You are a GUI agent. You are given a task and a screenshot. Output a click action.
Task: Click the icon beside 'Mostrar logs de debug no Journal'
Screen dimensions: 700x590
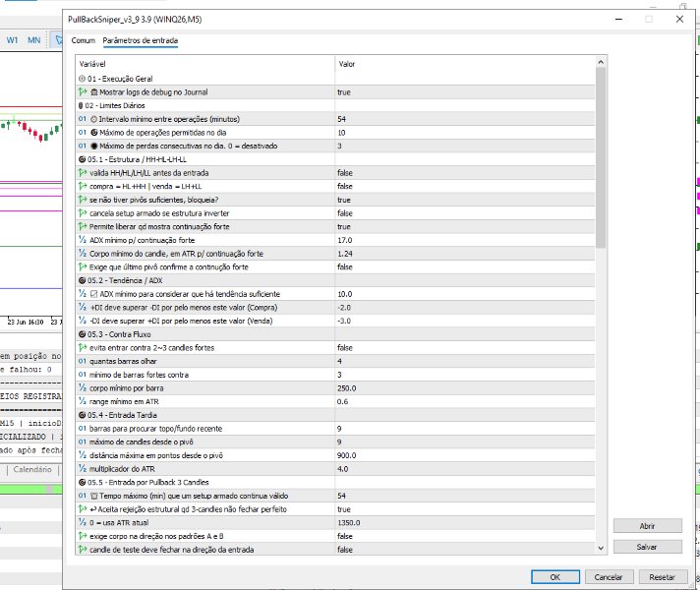[x=94, y=92]
